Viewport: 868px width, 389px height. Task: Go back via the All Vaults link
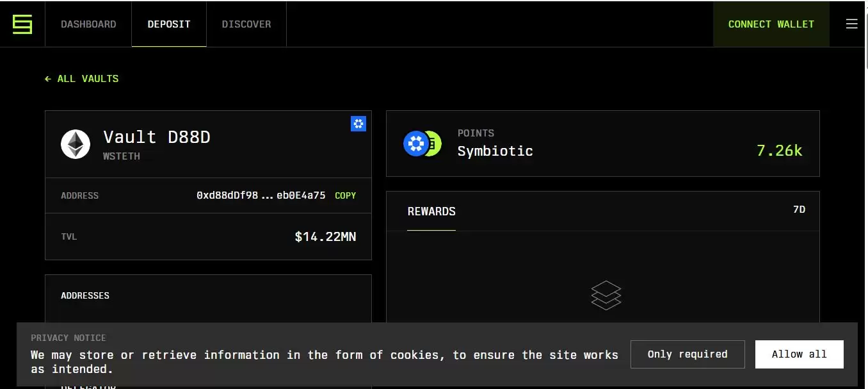point(82,79)
